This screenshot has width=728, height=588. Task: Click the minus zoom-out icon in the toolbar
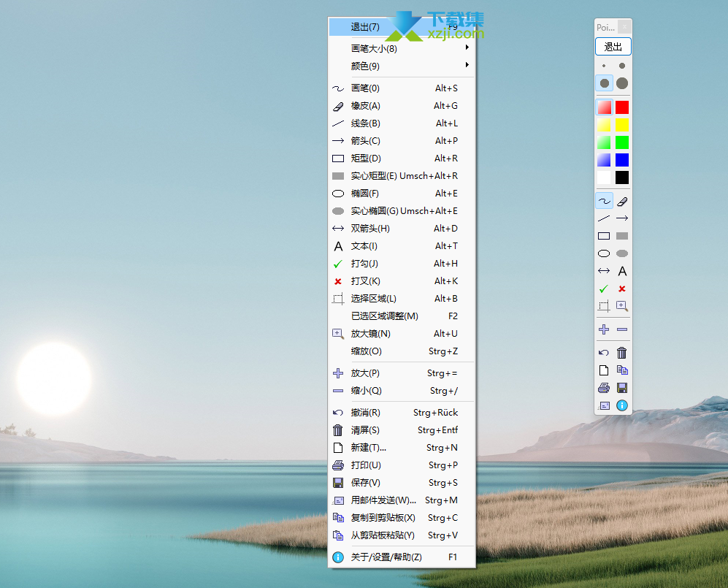[622, 329]
